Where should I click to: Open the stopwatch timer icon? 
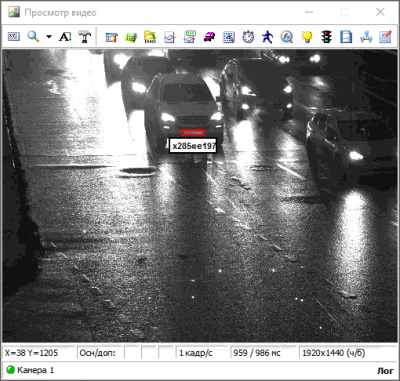(x=248, y=37)
